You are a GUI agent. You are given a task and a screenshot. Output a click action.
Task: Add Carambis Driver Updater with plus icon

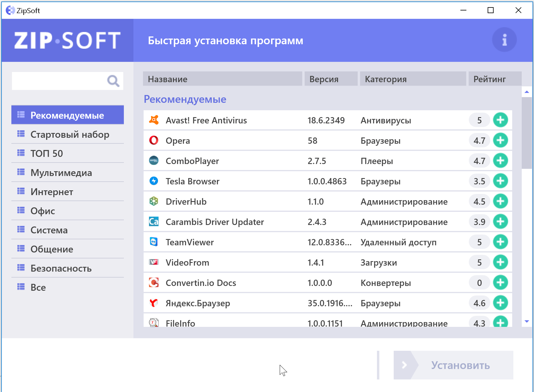pos(500,222)
